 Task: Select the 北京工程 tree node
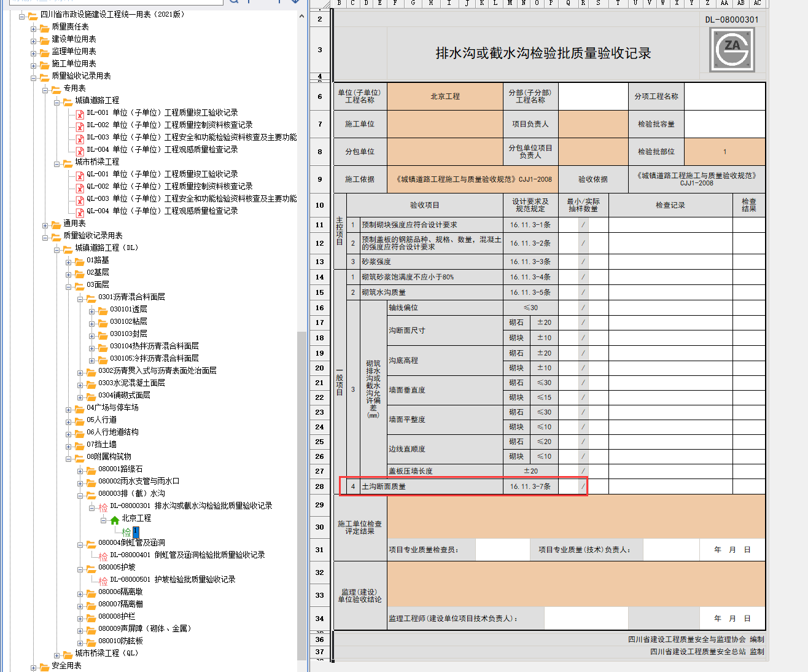click(136, 518)
